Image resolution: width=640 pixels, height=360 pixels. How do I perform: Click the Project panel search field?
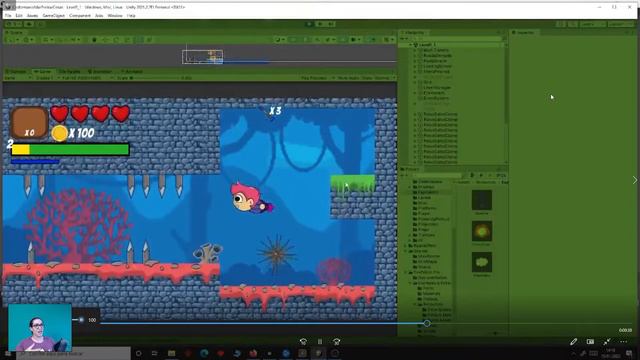437,175
